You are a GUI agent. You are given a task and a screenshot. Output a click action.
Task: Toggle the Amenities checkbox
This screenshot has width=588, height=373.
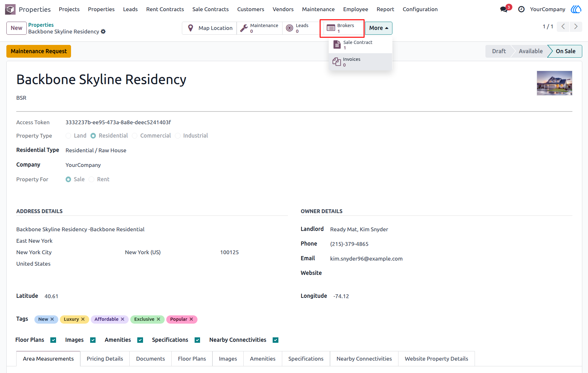click(x=140, y=340)
